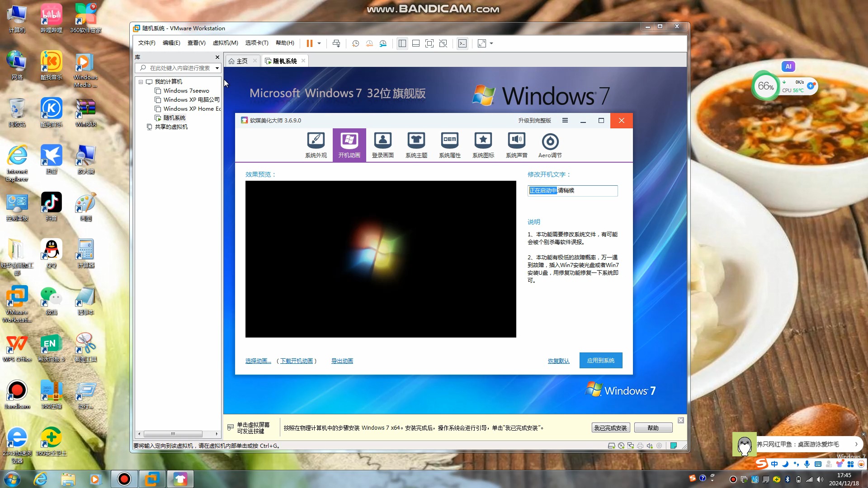Click 恢复默认 link

click(x=559, y=361)
